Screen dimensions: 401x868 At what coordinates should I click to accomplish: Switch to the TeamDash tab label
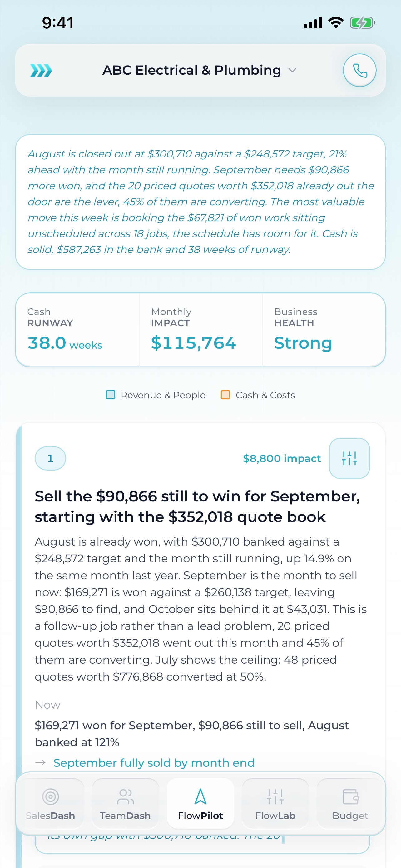pyautogui.click(x=125, y=816)
